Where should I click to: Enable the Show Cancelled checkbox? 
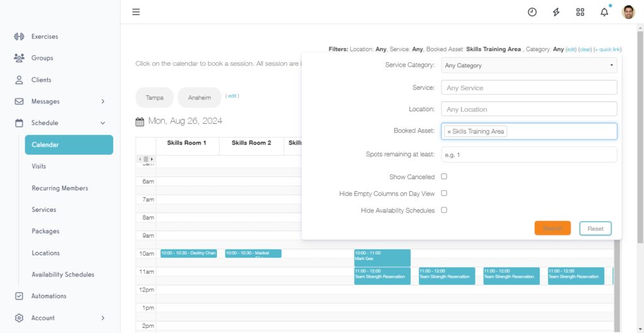(444, 177)
